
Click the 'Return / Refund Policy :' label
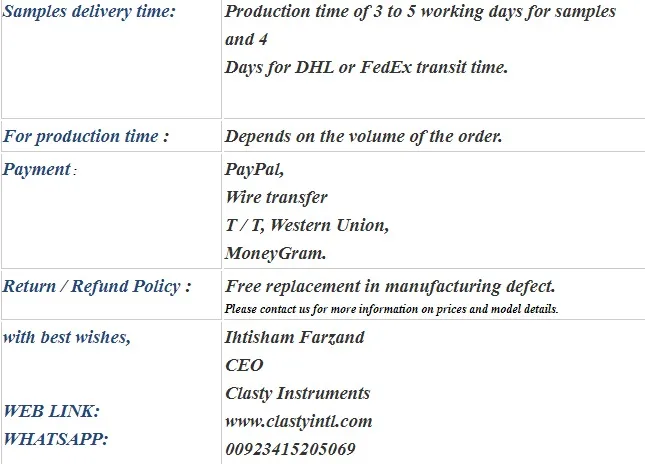(97, 286)
